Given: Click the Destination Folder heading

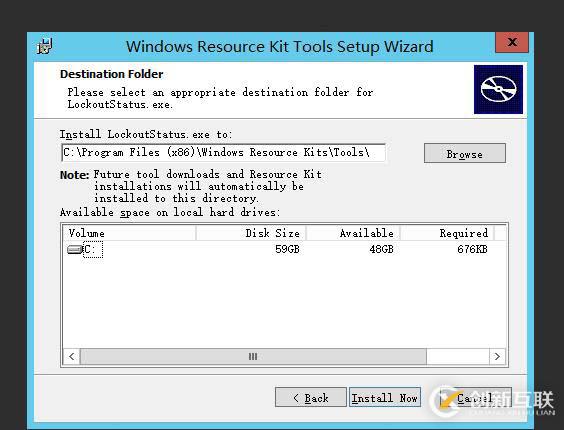Looking at the screenshot, I should (112, 74).
